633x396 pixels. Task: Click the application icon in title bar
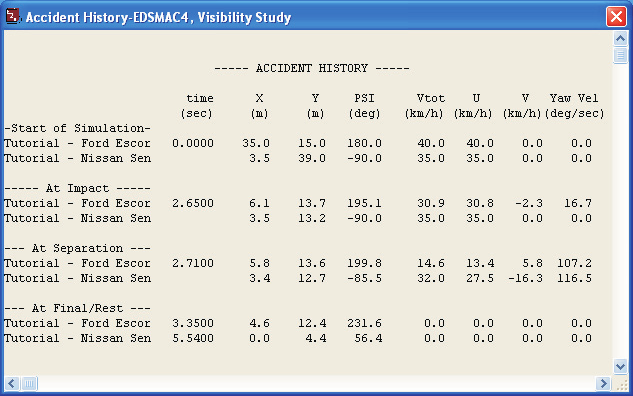point(12,17)
